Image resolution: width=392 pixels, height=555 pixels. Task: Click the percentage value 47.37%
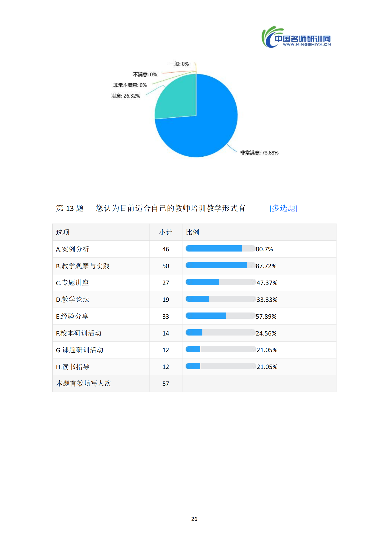click(x=267, y=283)
